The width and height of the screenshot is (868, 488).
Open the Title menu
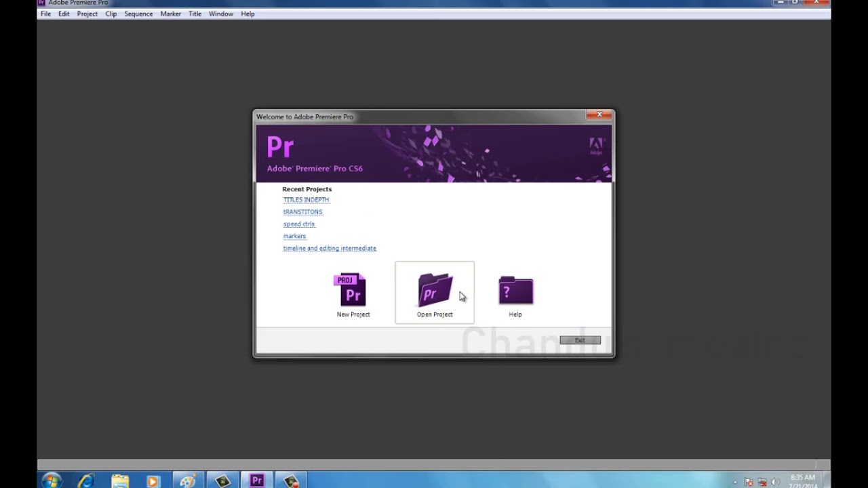tap(195, 14)
